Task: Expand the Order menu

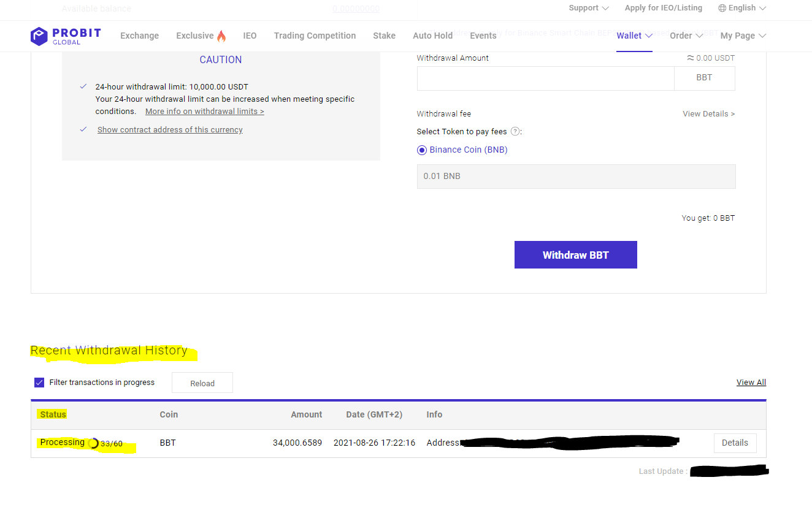Action: tap(686, 36)
